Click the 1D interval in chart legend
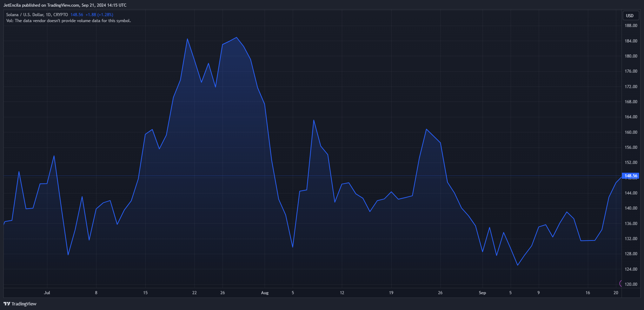Viewport: 644px width, 310px height. [48, 15]
